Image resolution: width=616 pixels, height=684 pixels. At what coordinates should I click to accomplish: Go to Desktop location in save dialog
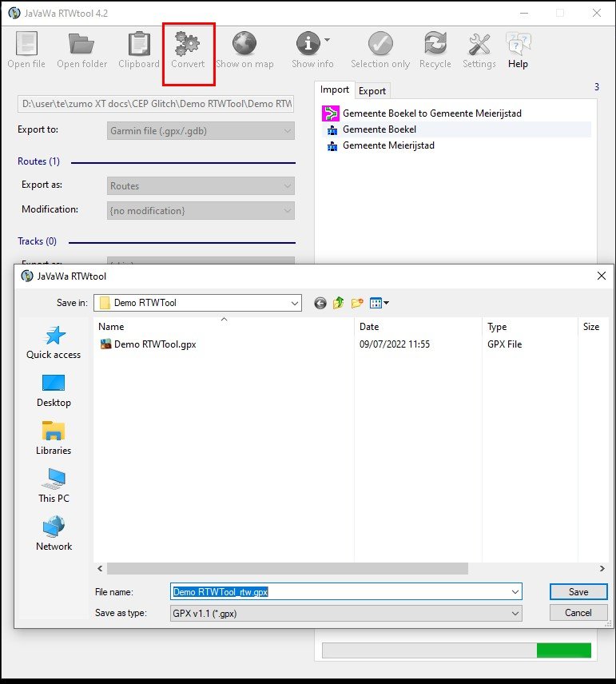(x=54, y=391)
